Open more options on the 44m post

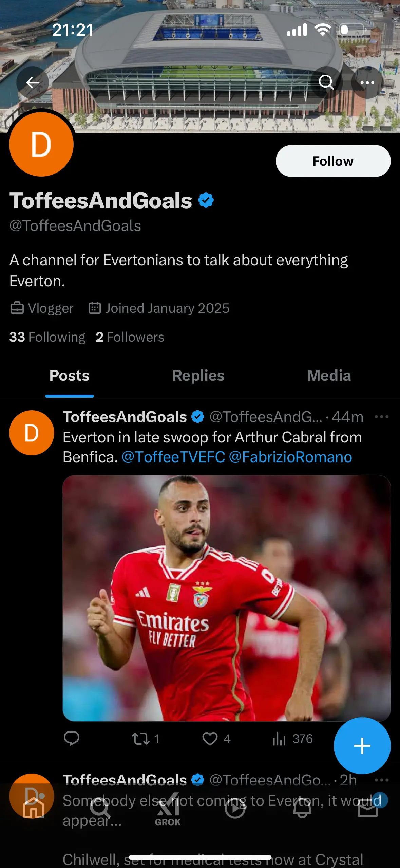click(x=381, y=417)
